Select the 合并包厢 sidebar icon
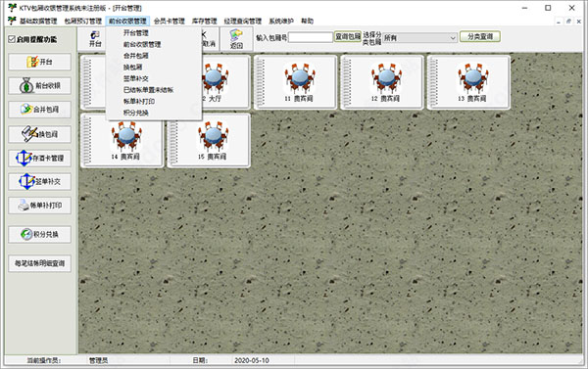Image resolution: width=588 pixels, height=369 pixels. coord(26,110)
